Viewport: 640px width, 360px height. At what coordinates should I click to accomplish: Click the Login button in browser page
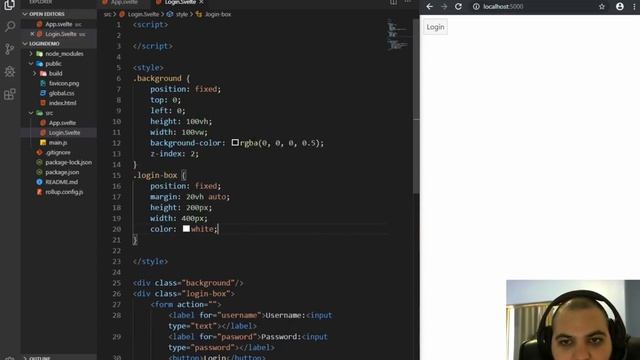pos(435,27)
